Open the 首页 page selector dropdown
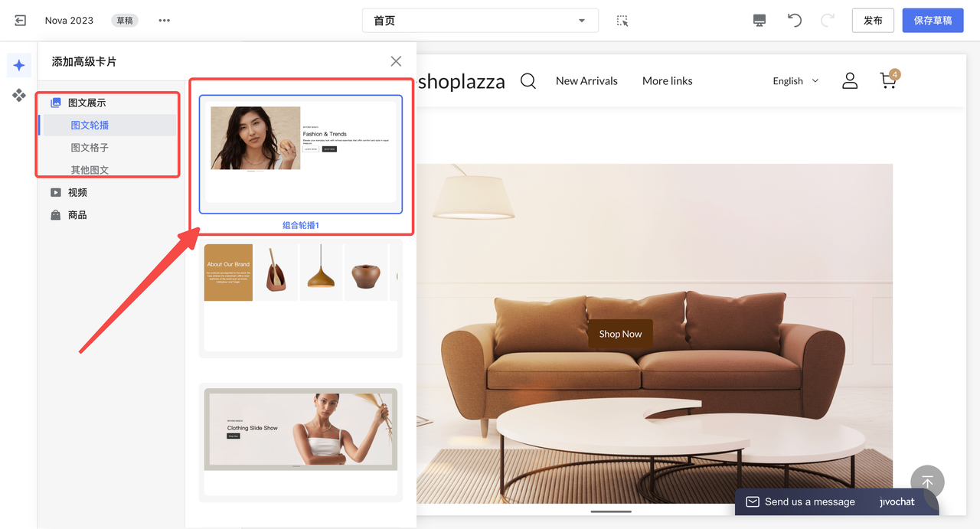Image resolution: width=980 pixels, height=529 pixels. tap(480, 21)
